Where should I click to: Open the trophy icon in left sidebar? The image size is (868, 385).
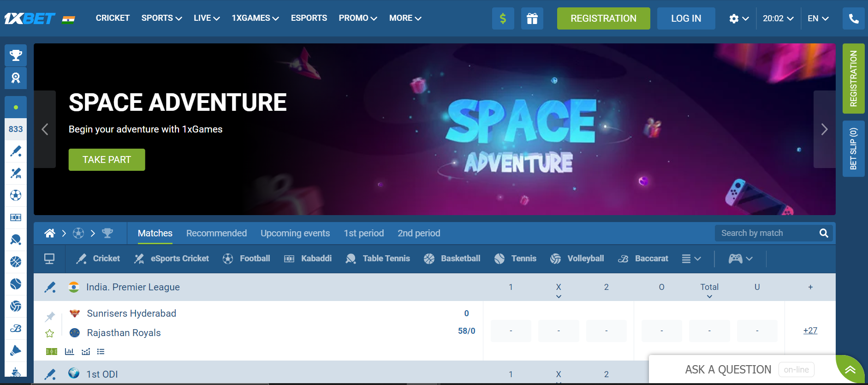(x=16, y=55)
